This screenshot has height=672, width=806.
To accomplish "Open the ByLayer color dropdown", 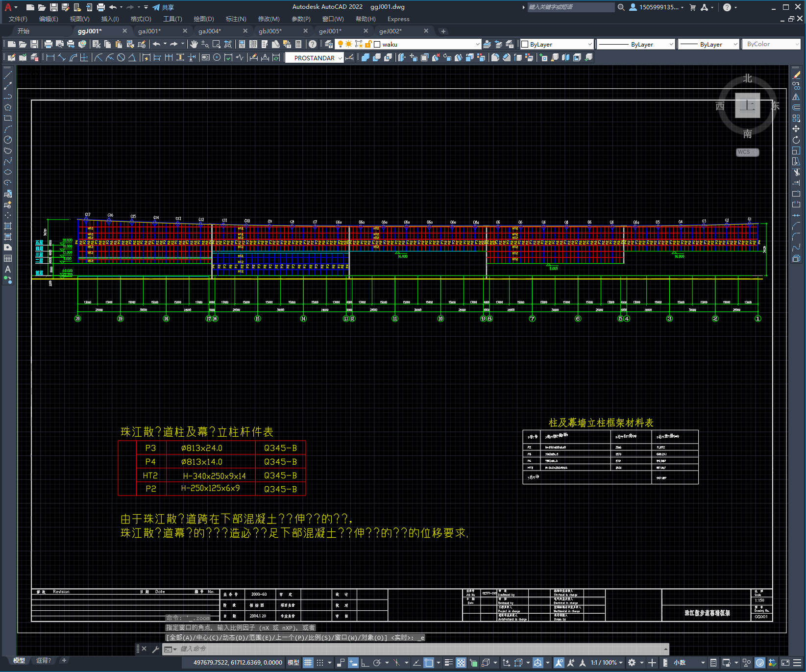I will tap(589, 44).
